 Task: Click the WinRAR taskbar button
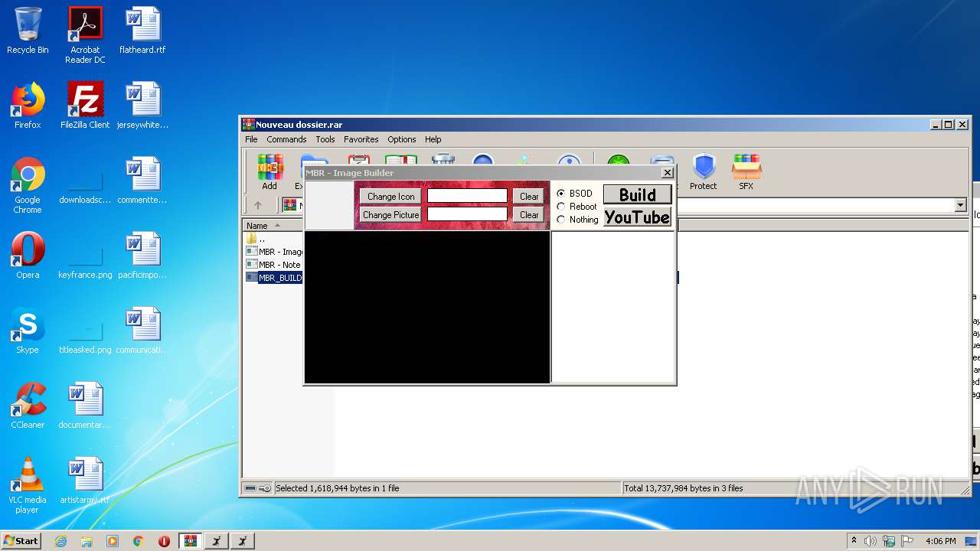point(190,541)
